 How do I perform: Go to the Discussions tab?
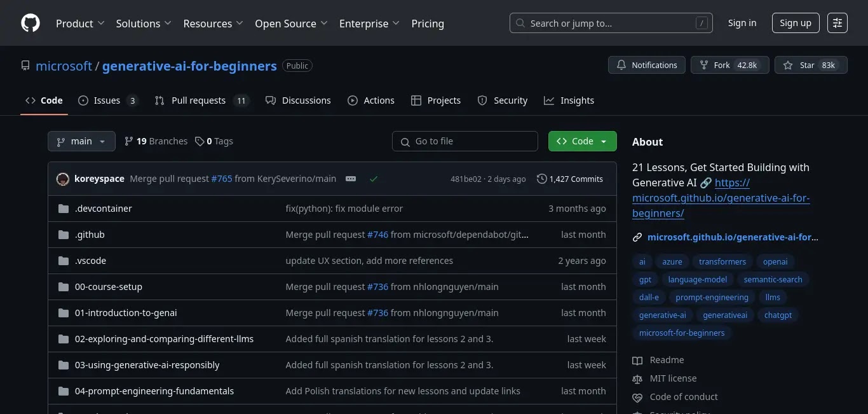(298, 100)
